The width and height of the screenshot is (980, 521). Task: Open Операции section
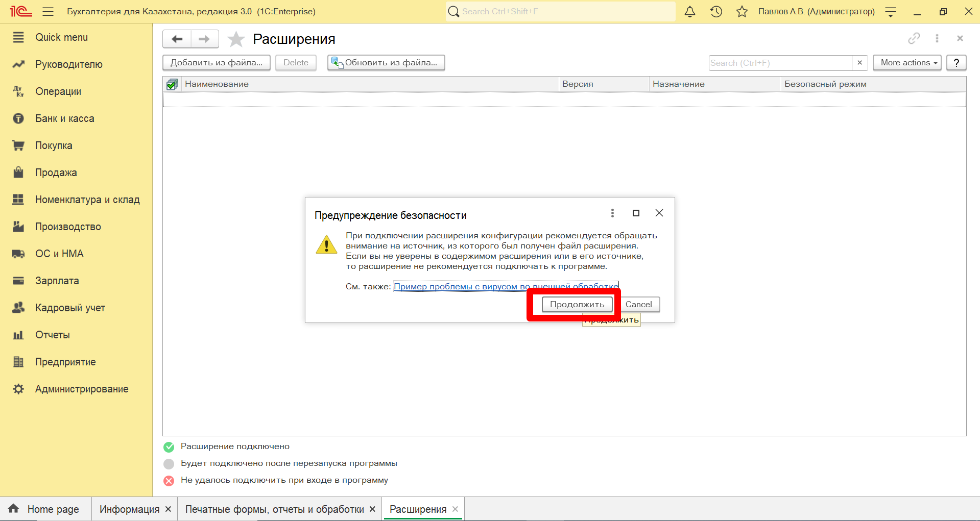(58, 91)
